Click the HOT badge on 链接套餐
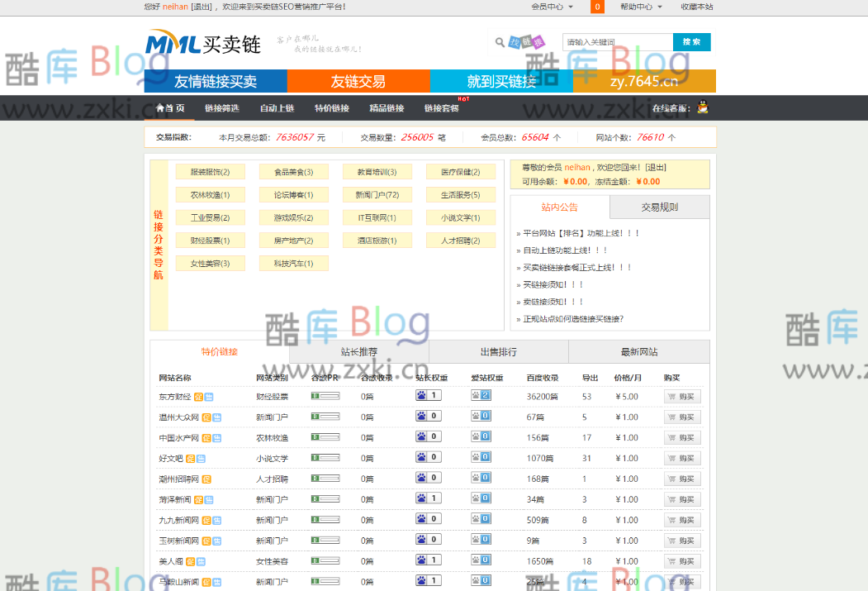This screenshot has height=591, width=868. (x=464, y=99)
